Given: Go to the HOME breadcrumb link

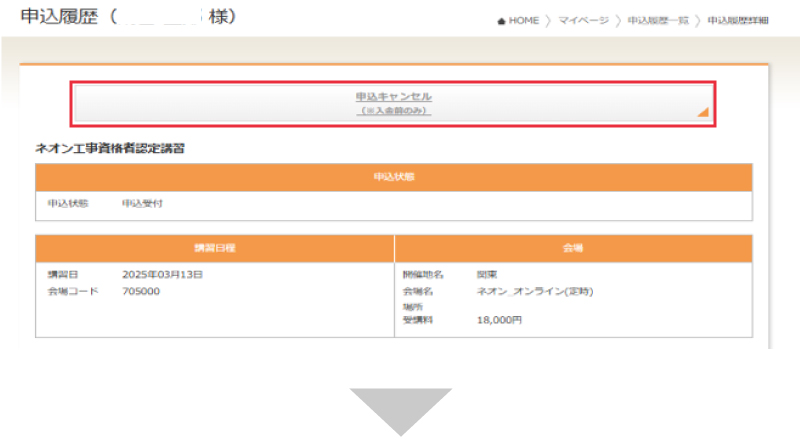Looking at the screenshot, I should point(523,21).
